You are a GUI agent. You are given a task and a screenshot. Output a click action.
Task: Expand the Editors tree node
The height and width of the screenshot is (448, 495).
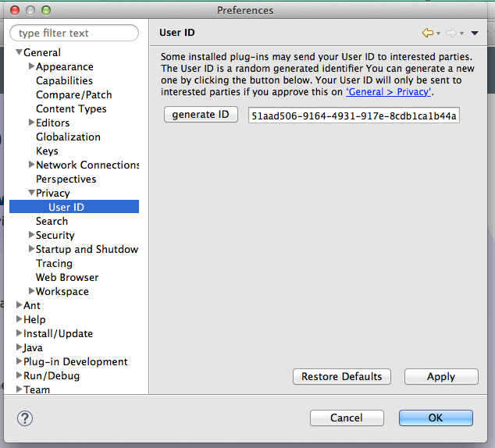[31, 122]
